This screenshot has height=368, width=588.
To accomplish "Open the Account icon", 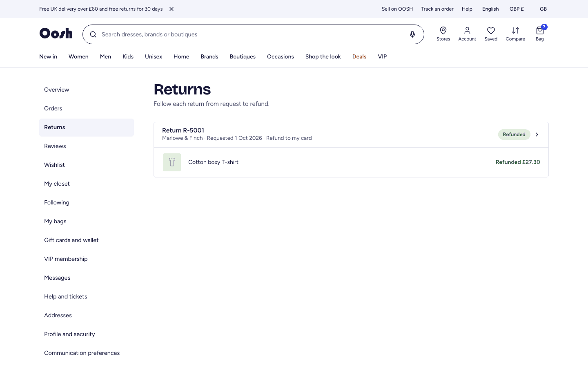I will [467, 34].
